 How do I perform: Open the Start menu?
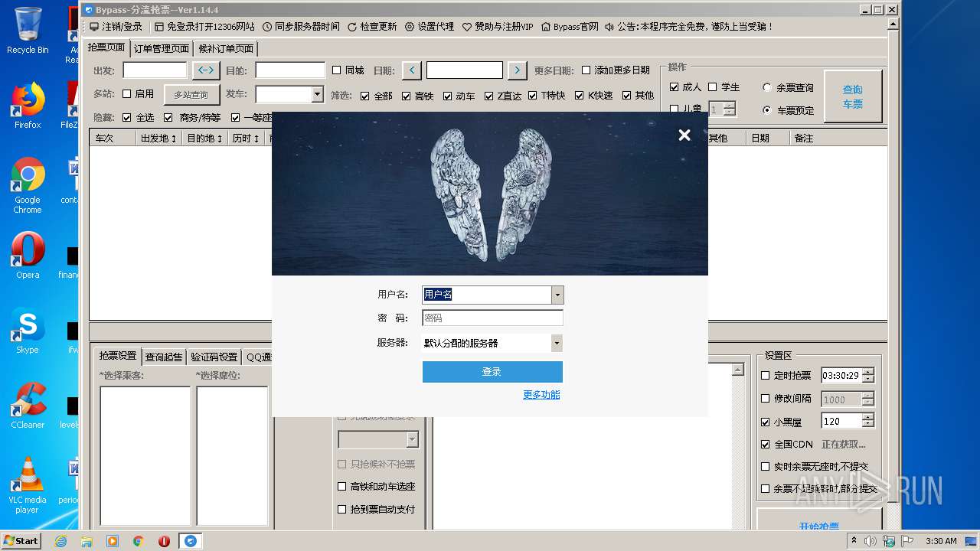tap(21, 541)
